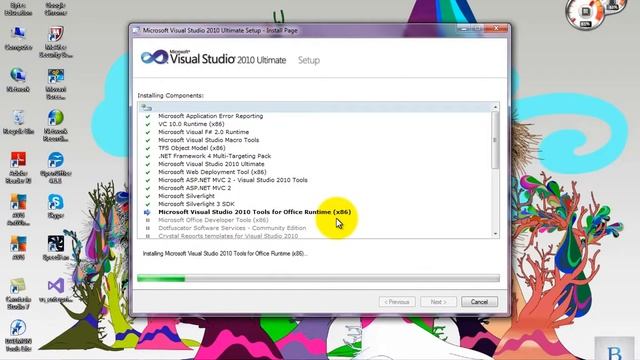Open the Skype desktop shortcut

(56, 207)
